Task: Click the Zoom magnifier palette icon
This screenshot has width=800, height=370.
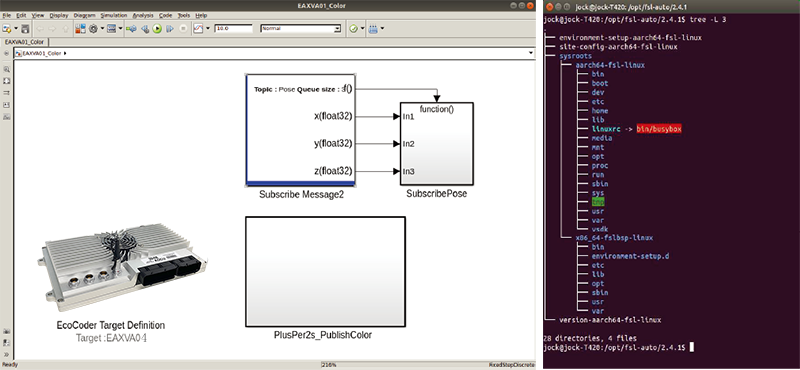Action: pos(6,69)
